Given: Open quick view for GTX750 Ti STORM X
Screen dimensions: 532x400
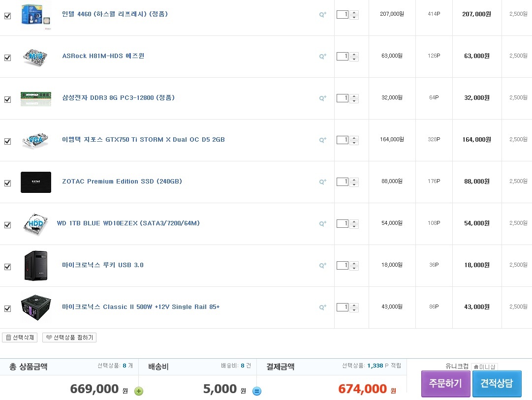Looking at the screenshot, I should (x=323, y=140).
